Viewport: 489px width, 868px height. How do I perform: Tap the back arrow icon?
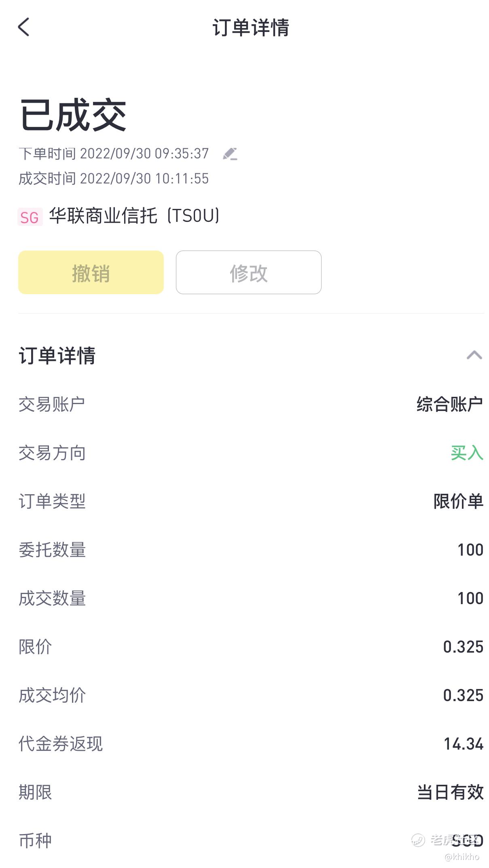click(24, 27)
